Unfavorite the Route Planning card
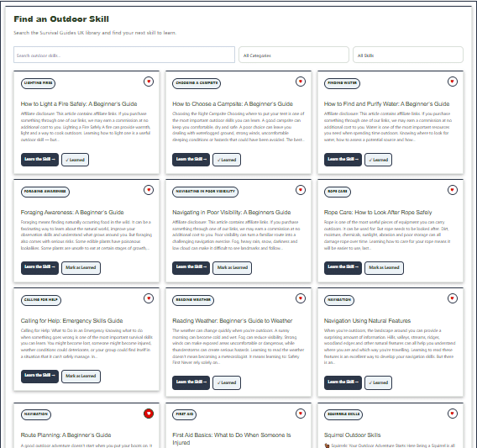The height and width of the screenshot is (448, 477). click(149, 414)
